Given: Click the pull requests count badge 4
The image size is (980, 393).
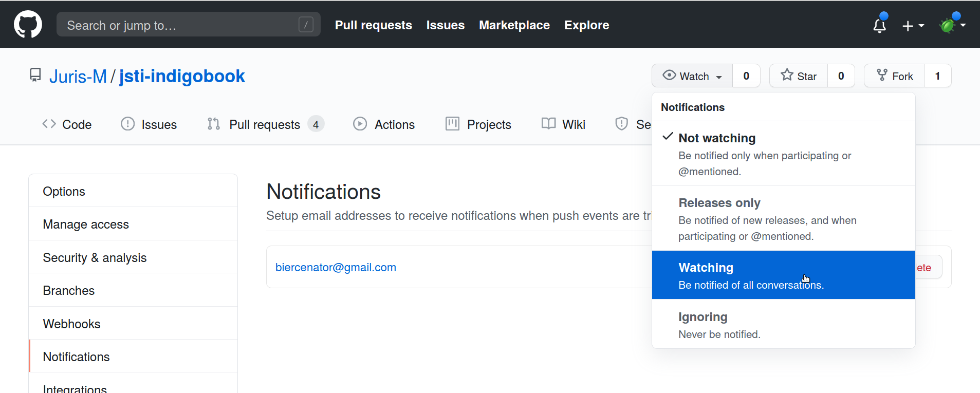Looking at the screenshot, I should (x=316, y=124).
